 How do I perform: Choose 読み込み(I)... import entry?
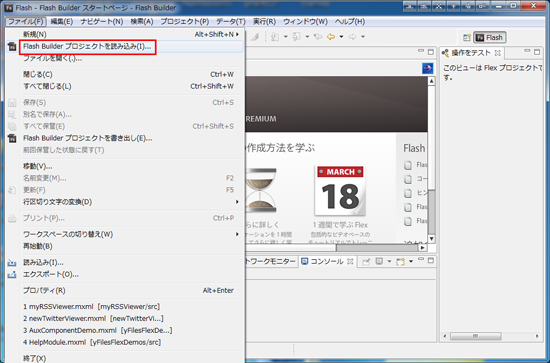tap(132, 262)
